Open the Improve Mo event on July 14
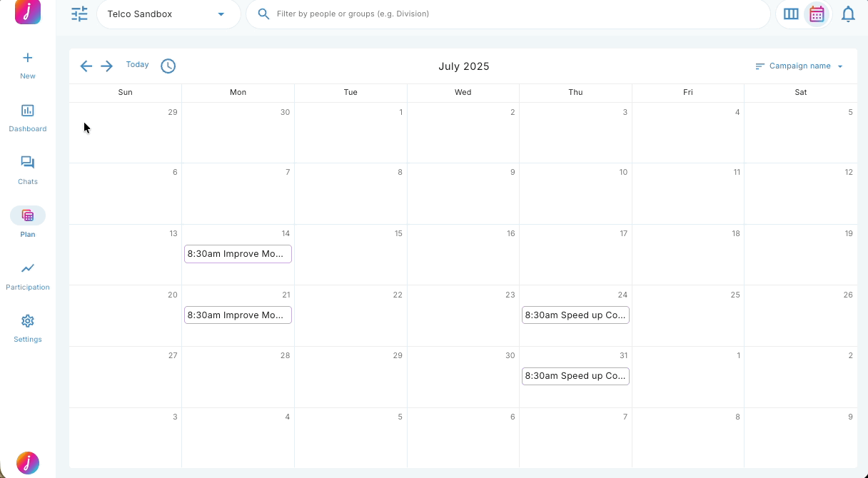868x478 pixels. (238, 253)
